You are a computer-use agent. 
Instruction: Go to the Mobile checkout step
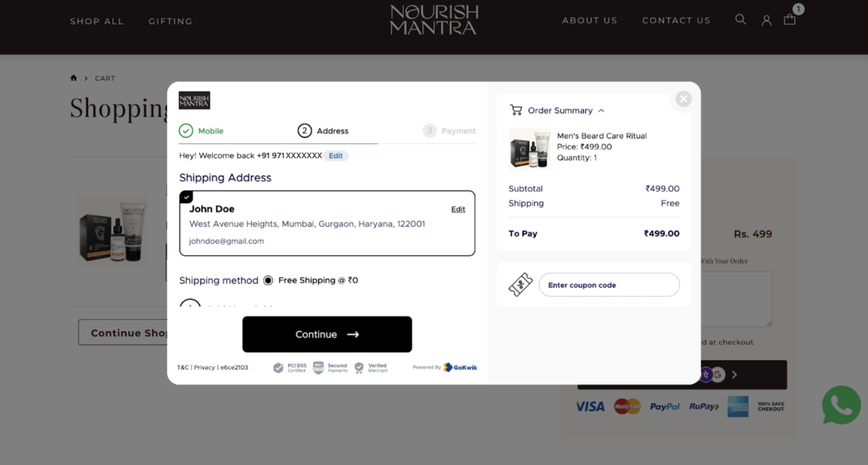tap(201, 131)
